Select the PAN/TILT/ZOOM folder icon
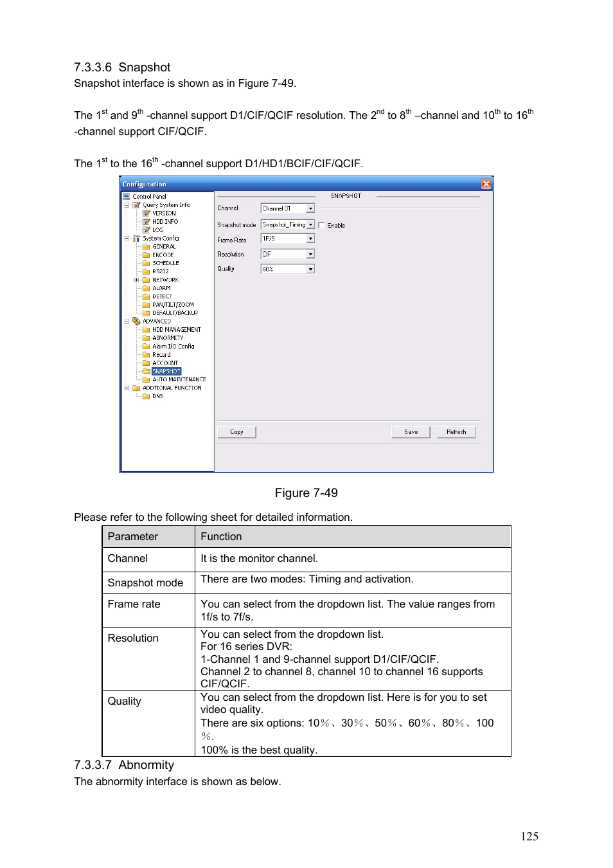This screenshot has height=868, width=613. (x=146, y=305)
